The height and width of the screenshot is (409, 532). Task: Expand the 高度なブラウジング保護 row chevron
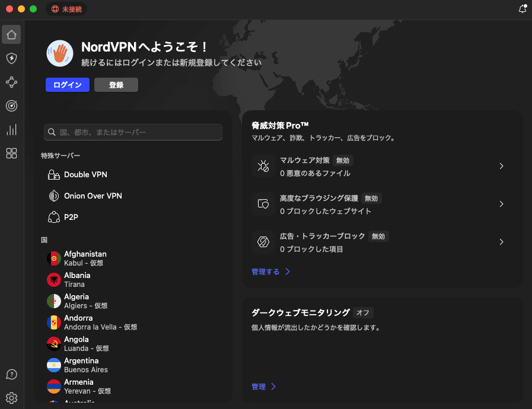pos(501,204)
